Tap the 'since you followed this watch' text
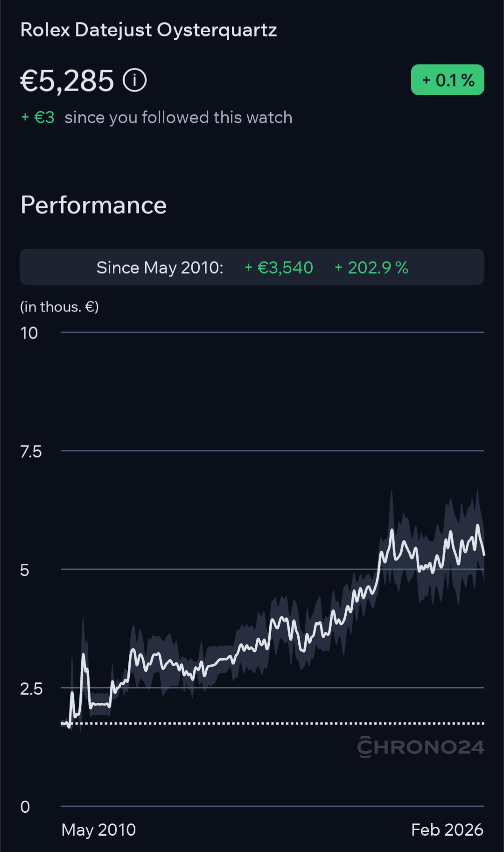 pyautogui.click(x=178, y=117)
